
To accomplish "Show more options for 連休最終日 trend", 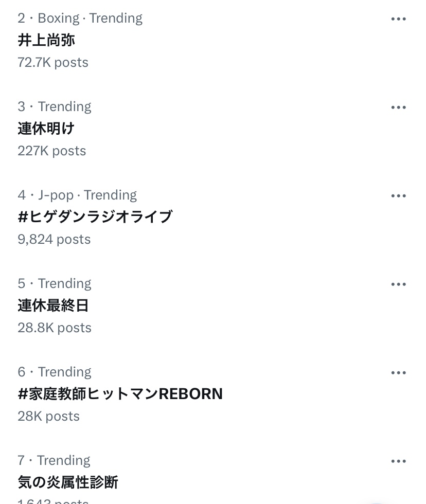I will 398,284.
